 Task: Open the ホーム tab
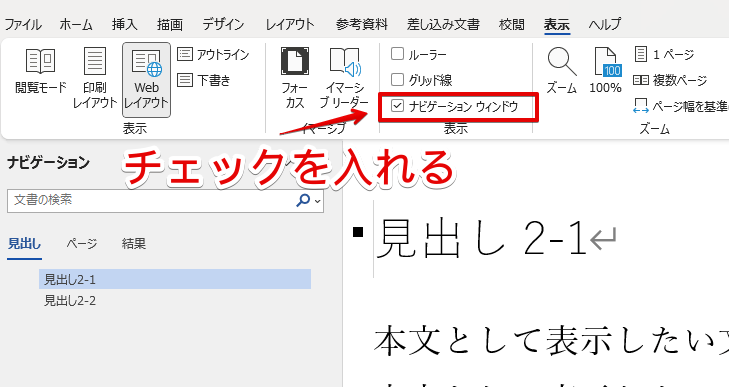coord(76,24)
